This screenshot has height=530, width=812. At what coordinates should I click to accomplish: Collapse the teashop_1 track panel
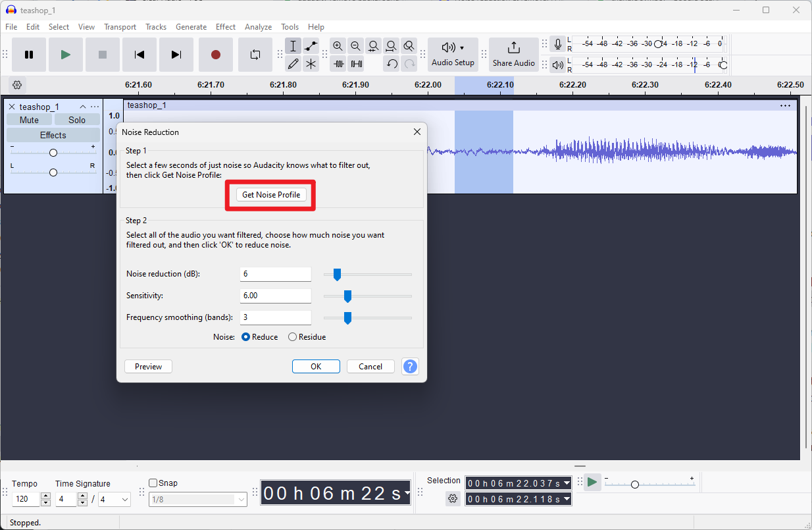tap(83, 106)
